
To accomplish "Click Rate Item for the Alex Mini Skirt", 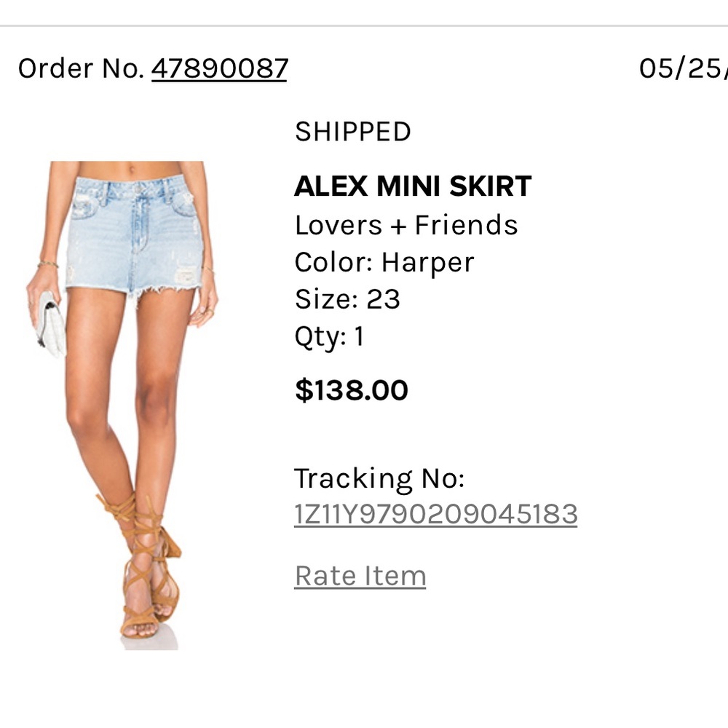I will tap(360, 575).
